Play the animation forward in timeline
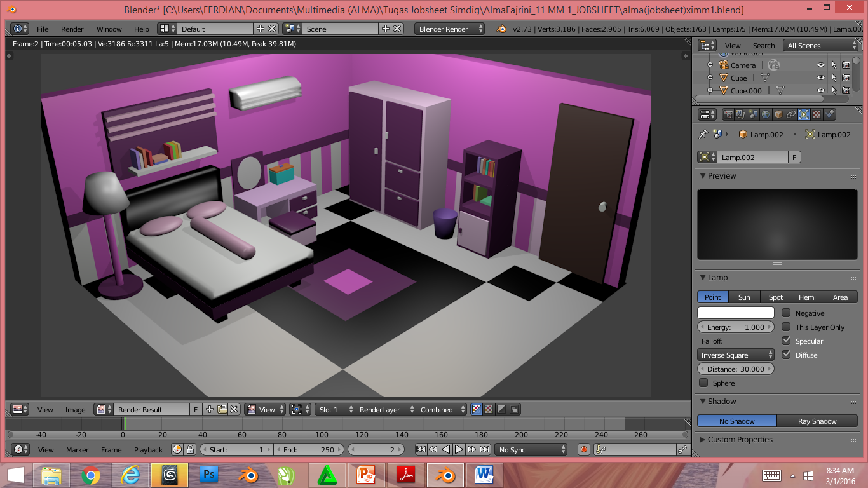Screen dimensions: 868x488 (x=459, y=449)
